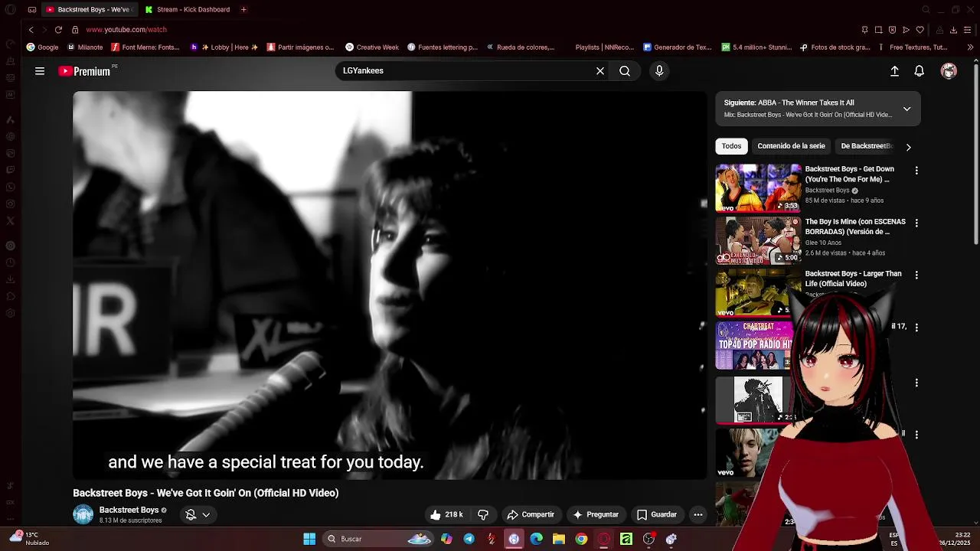The width and height of the screenshot is (980, 551).
Task: Clear the LGYankees search text
Action: coord(600,71)
